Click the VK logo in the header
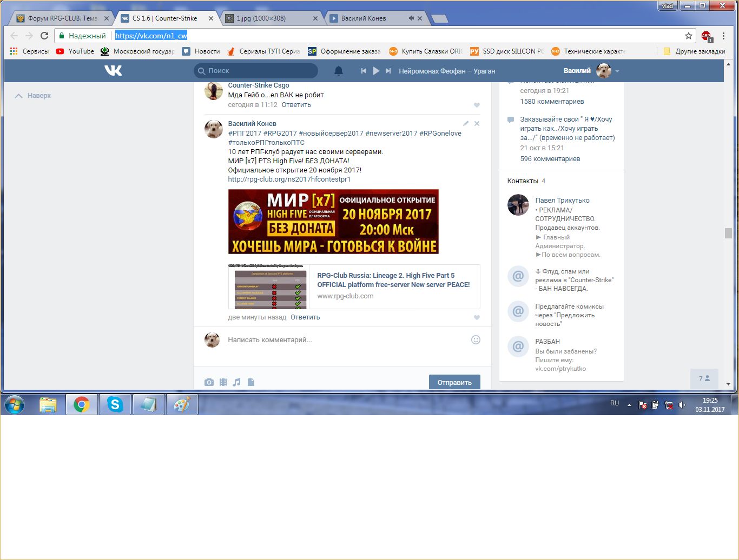 point(113,70)
